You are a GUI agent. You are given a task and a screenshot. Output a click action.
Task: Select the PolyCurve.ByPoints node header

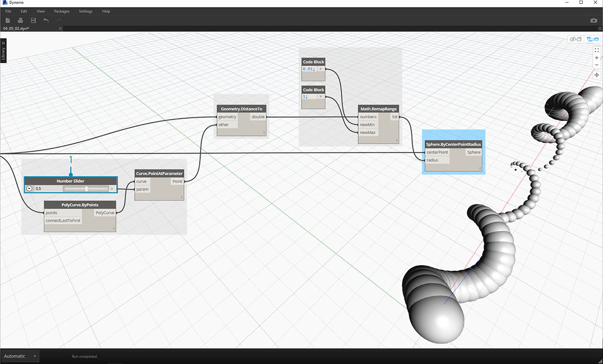[80, 205]
